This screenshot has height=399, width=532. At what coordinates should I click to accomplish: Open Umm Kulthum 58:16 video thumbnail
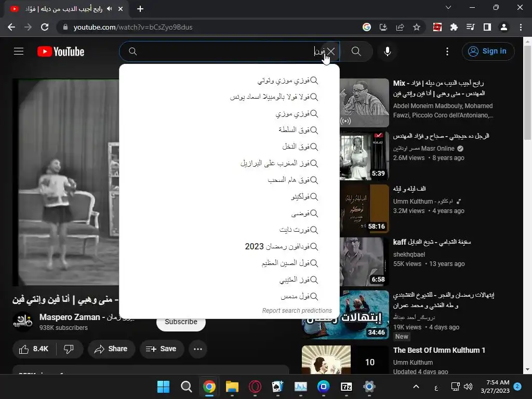[x=364, y=209]
